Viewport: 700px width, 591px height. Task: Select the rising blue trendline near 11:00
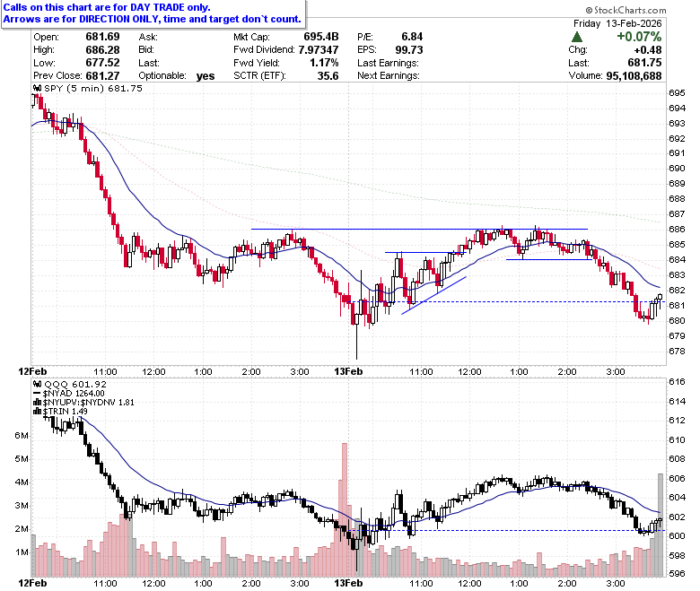(x=433, y=295)
